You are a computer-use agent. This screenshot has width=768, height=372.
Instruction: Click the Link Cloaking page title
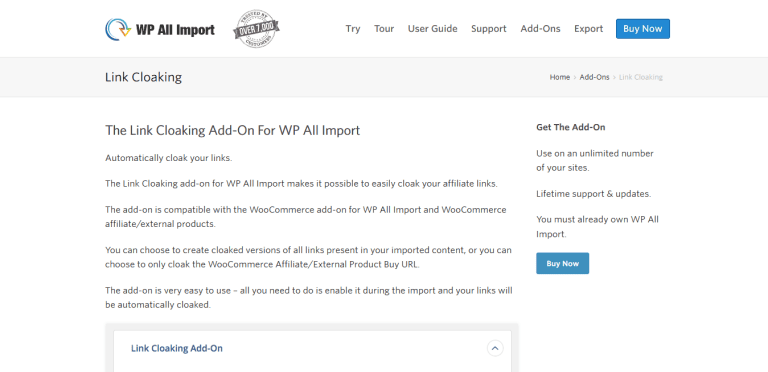click(144, 77)
